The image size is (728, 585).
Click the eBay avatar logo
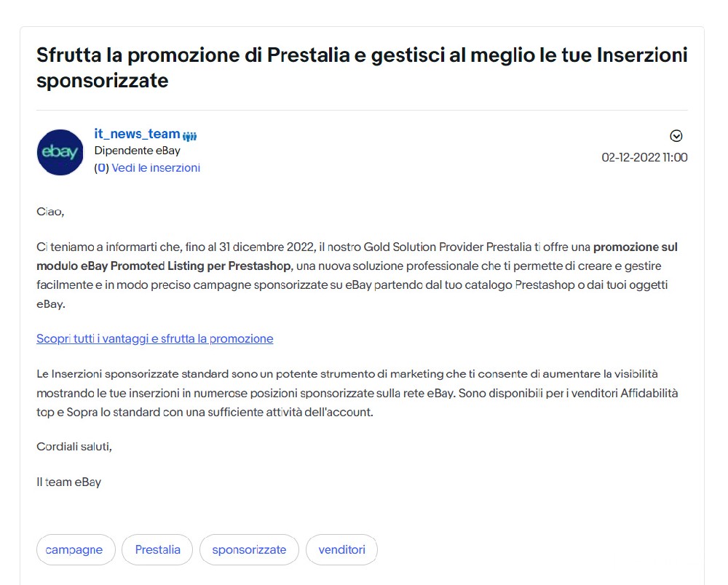[60, 152]
